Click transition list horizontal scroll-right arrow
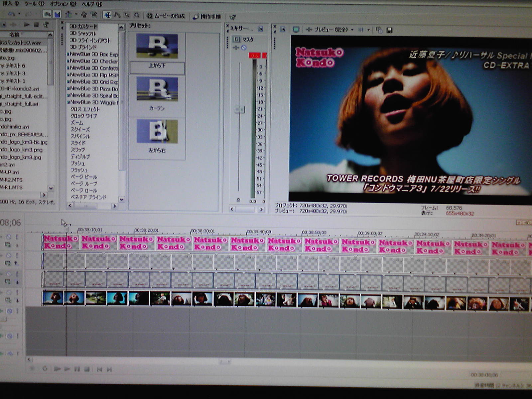The image size is (532, 399). coord(114,206)
